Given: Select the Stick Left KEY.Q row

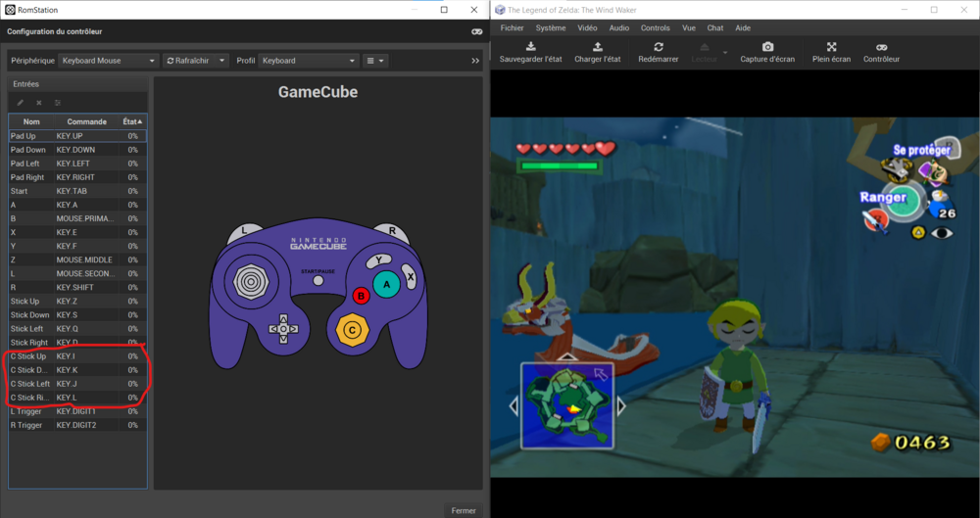Looking at the screenshot, I should point(77,328).
